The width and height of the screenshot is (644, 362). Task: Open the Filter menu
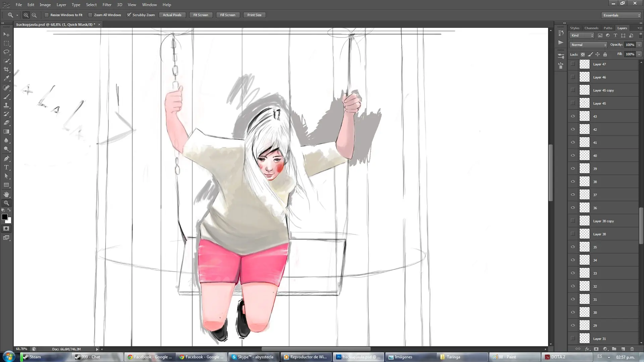(107, 5)
